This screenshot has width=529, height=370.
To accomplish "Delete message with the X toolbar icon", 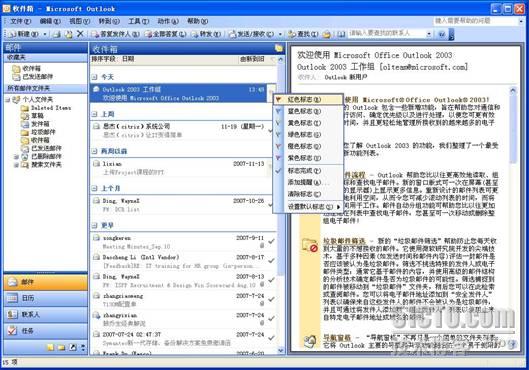I will click(x=80, y=34).
